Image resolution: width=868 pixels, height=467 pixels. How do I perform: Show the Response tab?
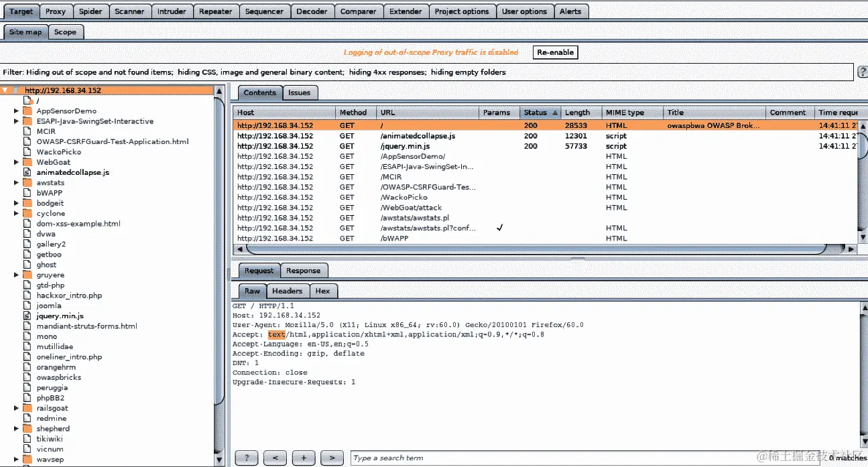[x=303, y=271]
